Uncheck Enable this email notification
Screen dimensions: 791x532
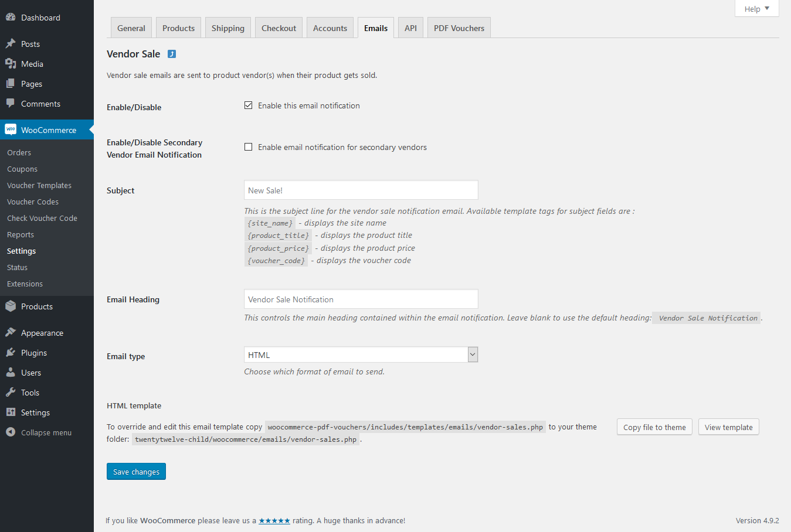coord(249,105)
